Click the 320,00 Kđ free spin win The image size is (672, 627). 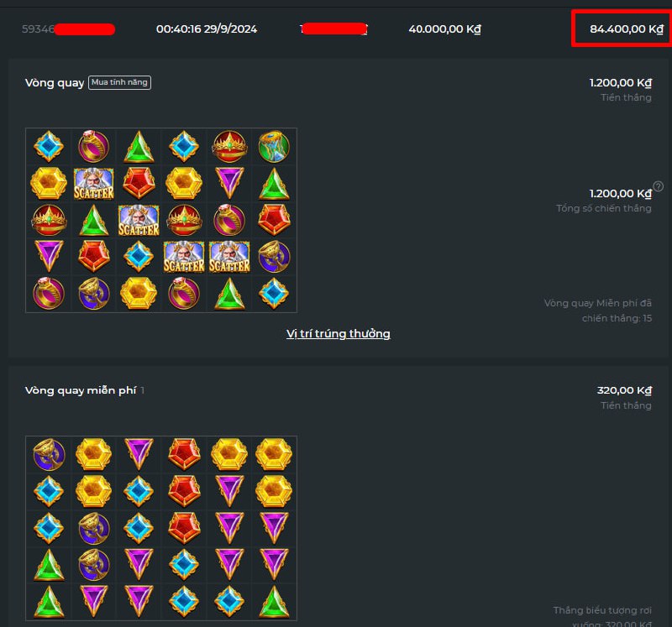coord(624,390)
